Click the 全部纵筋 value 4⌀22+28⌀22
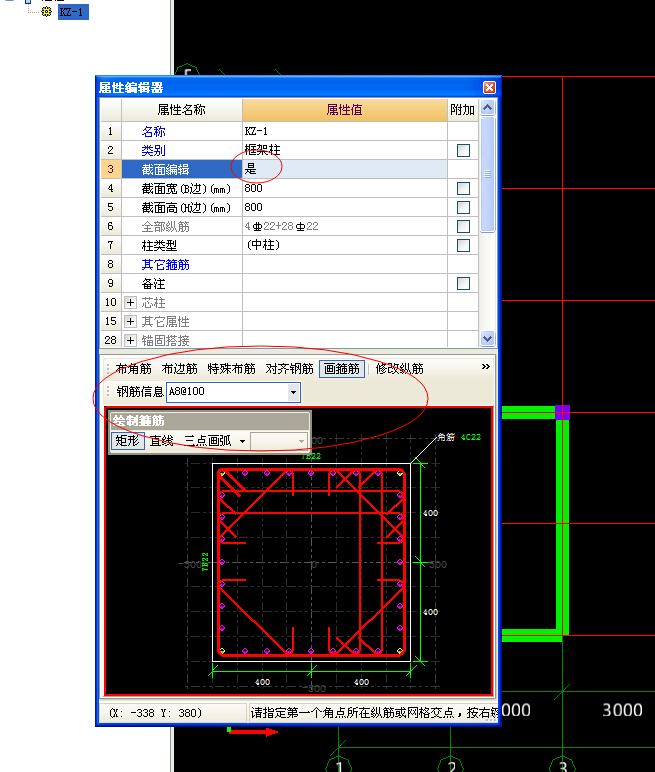 [345, 226]
